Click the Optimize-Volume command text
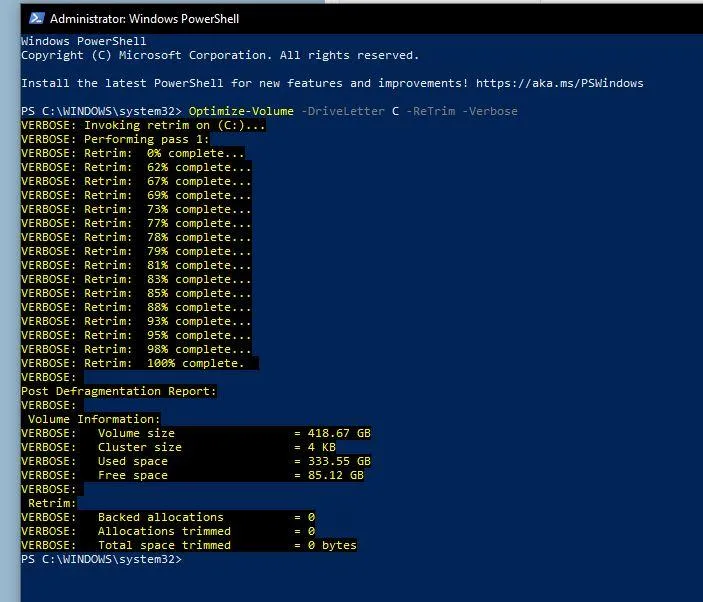Screen dimensions: 703x602 (241, 111)
